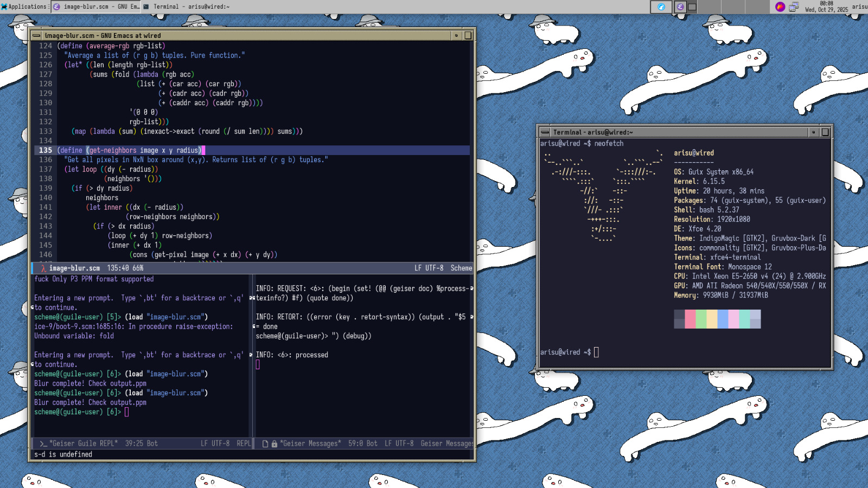Click the read-only lock icon in Geiser Messages mode line

(275, 444)
